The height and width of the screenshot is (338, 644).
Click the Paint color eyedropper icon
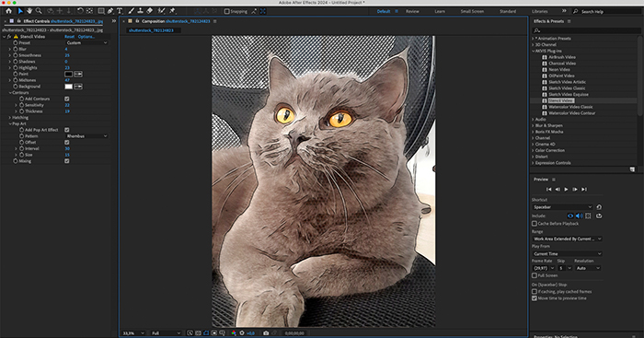point(78,74)
